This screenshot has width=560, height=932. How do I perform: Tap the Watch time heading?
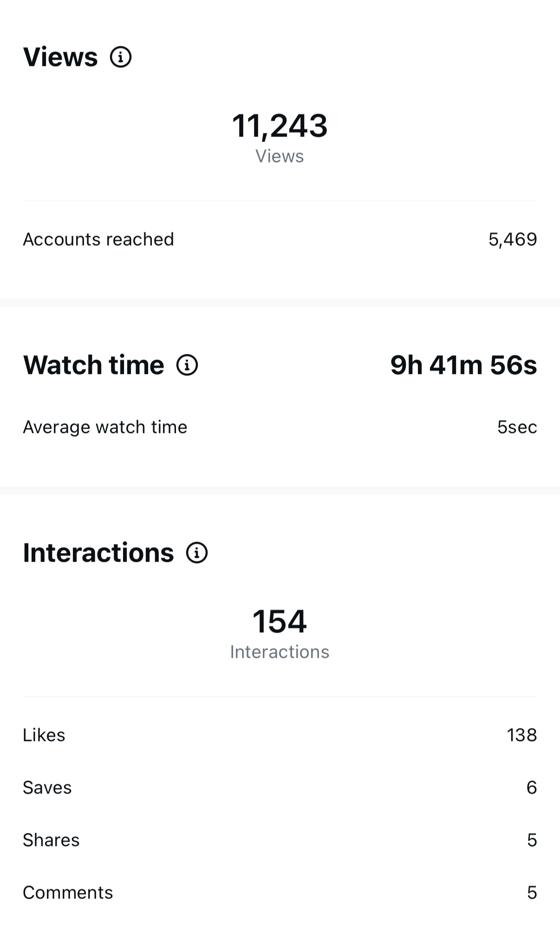pos(94,365)
